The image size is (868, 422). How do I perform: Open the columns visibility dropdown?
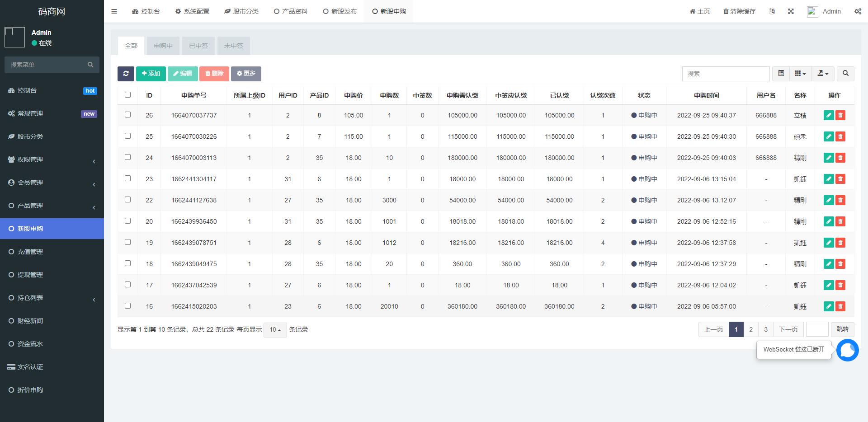(800, 74)
